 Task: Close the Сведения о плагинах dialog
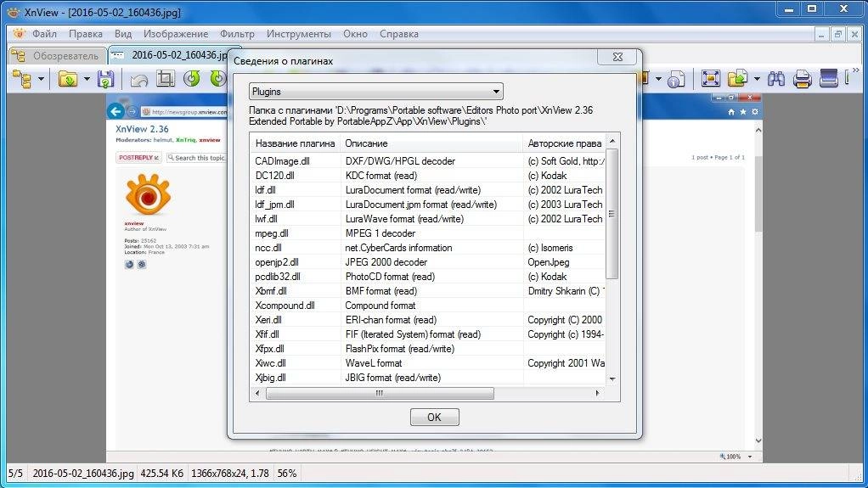tap(617, 57)
